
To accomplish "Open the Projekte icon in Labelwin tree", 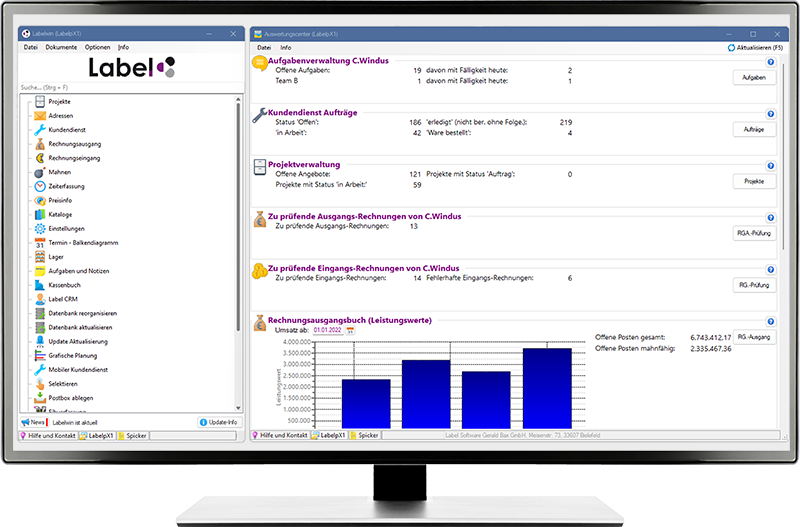I will point(40,101).
